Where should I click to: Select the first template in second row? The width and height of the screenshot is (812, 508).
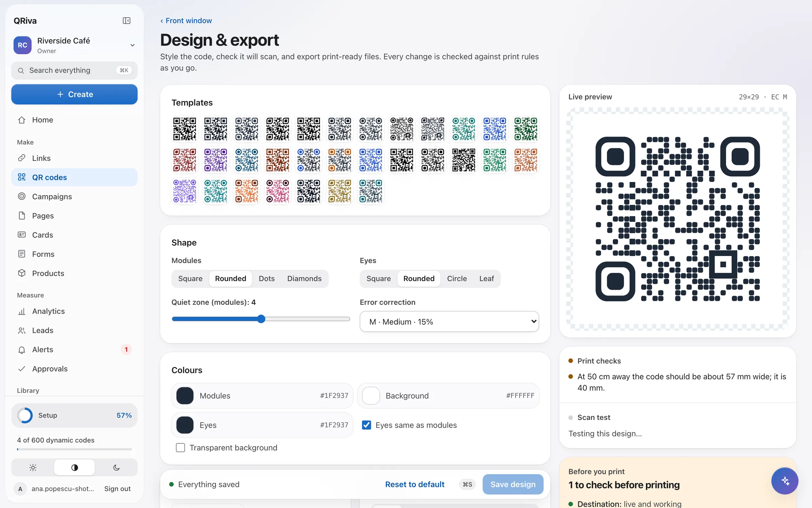[x=185, y=160]
